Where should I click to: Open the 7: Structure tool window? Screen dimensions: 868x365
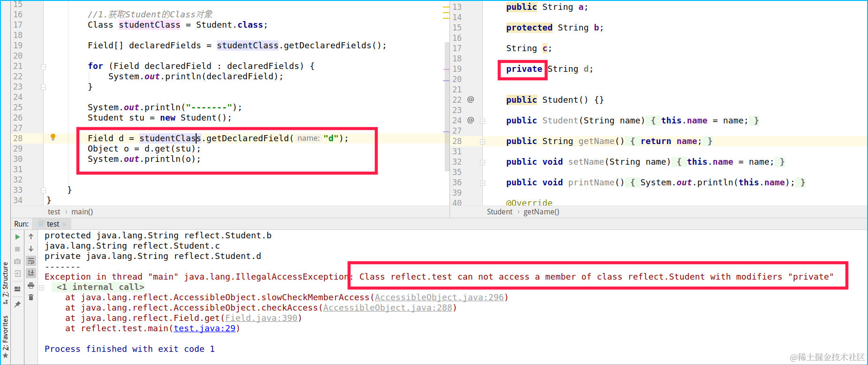(6, 283)
